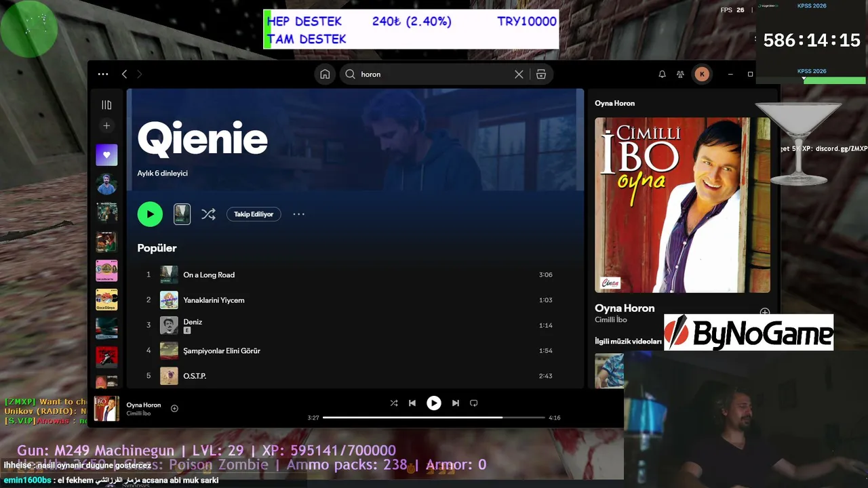Screen dimensions: 868x488
Task: Click the cover art of "Şampiyonlar Elini Görür"
Action: coord(169,351)
